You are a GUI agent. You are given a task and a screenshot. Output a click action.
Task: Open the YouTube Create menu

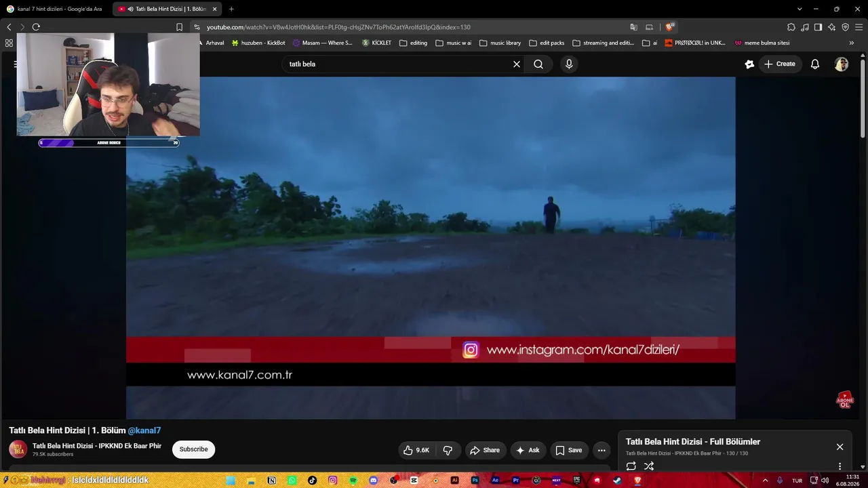pyautogui.click(x=780, y=64)
